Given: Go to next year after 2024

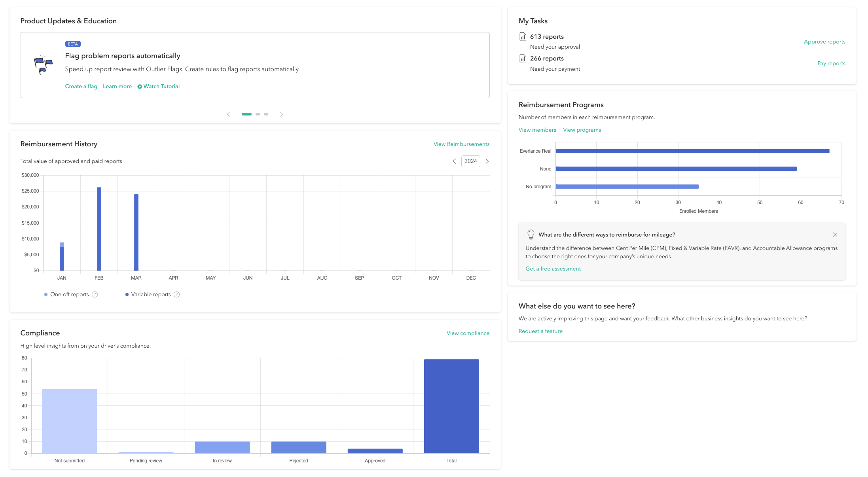Looking at the screenshot, I should pos(487,161).
